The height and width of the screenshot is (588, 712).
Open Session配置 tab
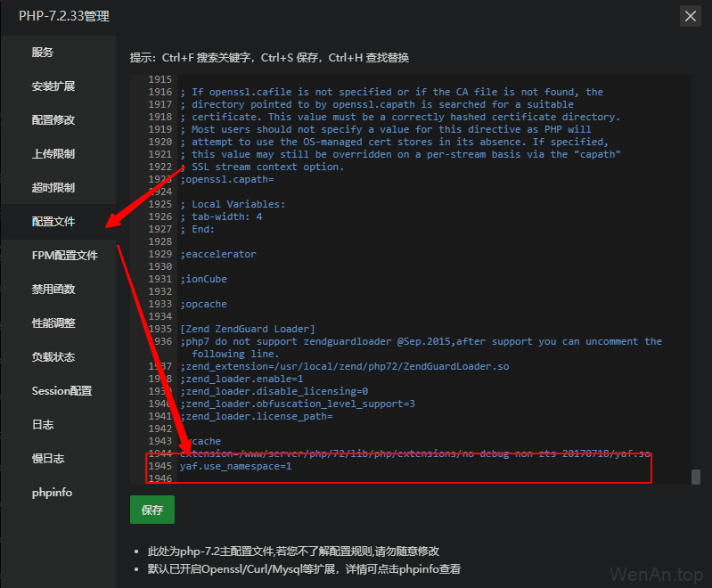pos(61,391)
